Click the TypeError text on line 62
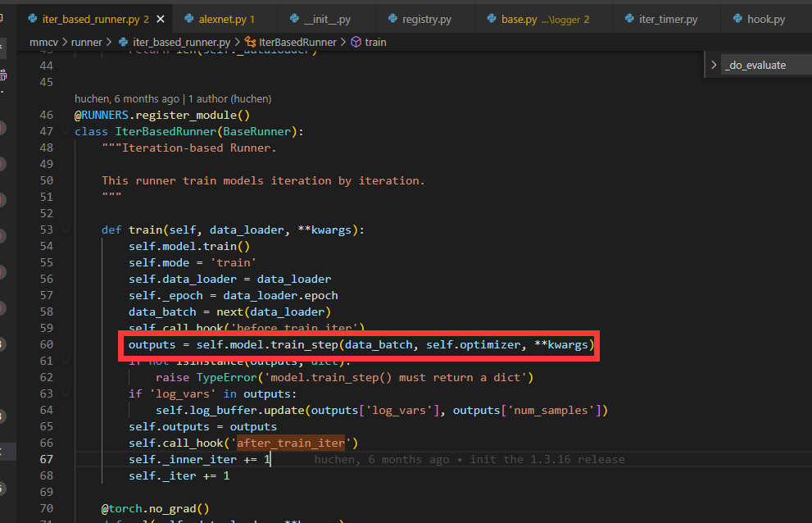 click(226, 377)
